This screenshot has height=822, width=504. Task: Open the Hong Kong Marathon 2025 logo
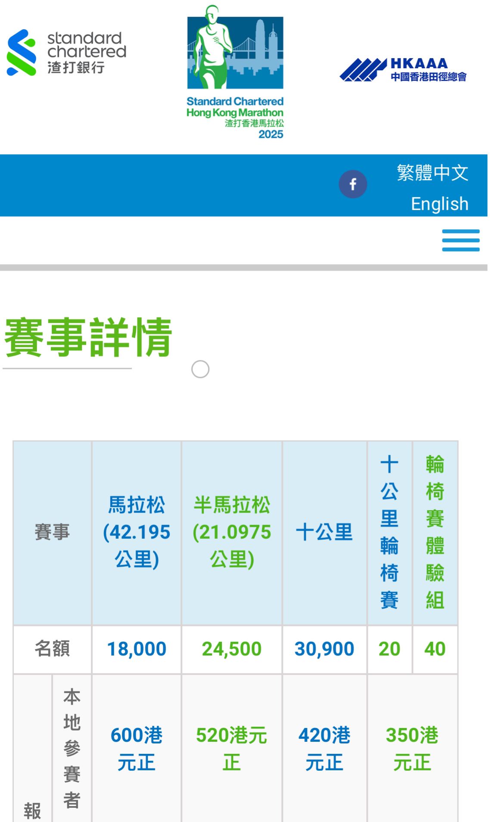(x=235, y=72)
